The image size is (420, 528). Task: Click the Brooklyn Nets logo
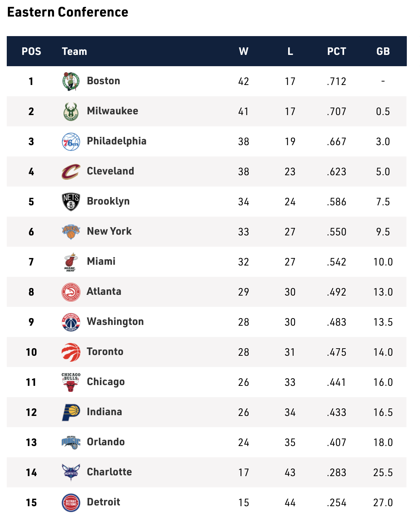[71, 202]
